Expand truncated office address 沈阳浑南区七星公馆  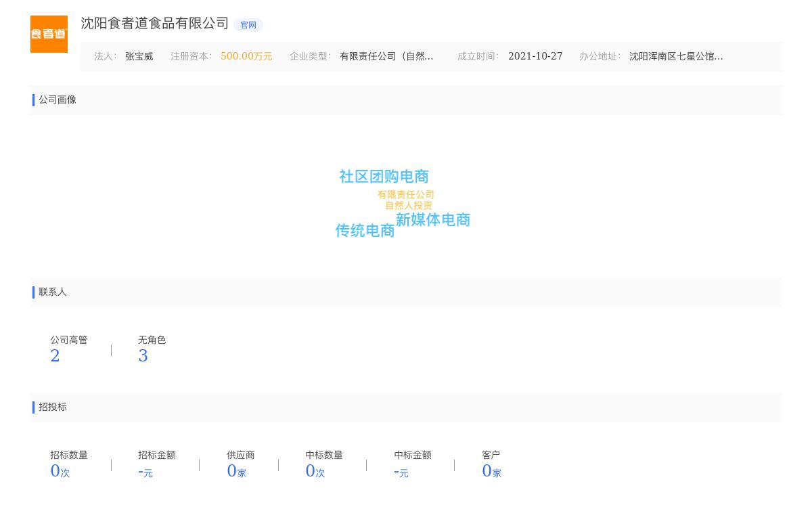click(x=676, y=57)
